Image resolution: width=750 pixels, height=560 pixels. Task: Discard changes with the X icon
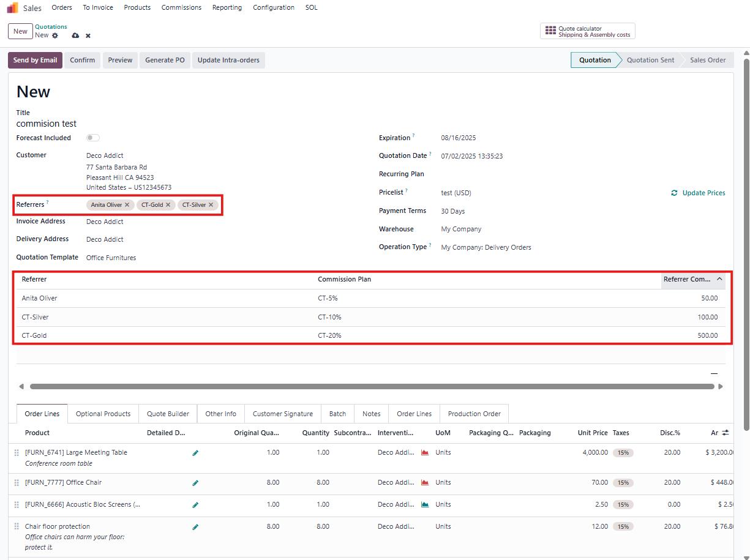point(88,35)
